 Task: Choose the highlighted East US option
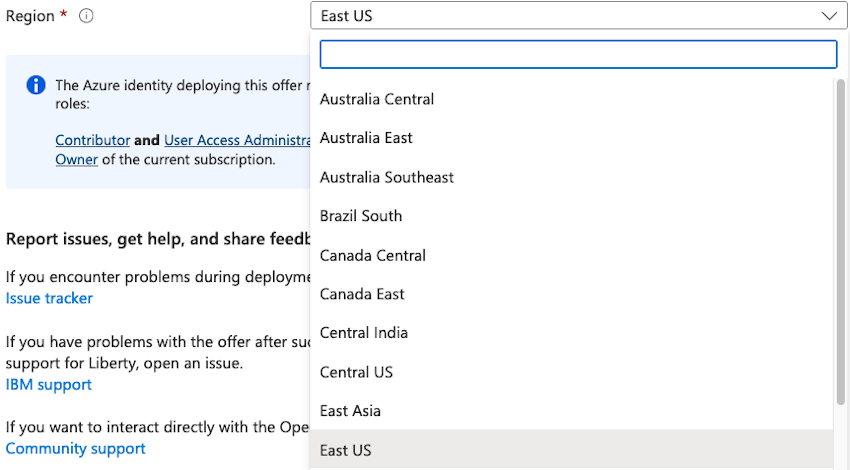[x=346, y=450]
